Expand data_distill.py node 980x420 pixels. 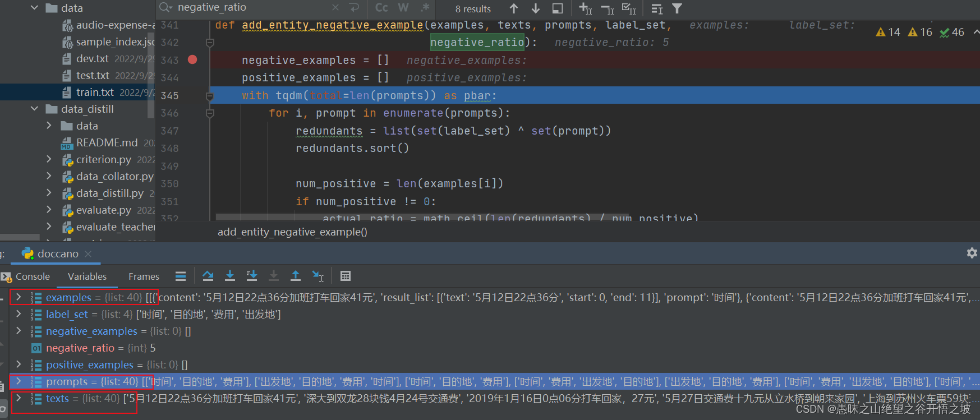click(49, 193)
